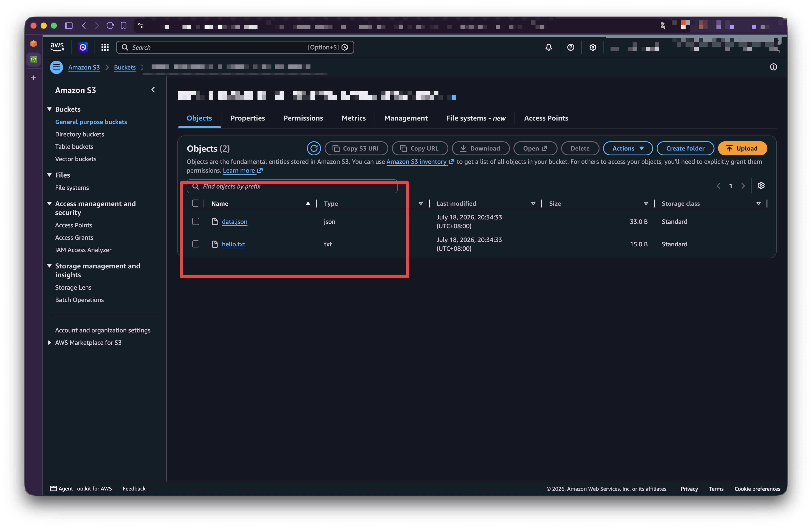812x528 pixels.
Task: Open table preferences gear icon
Action: (x=761, y=186)
